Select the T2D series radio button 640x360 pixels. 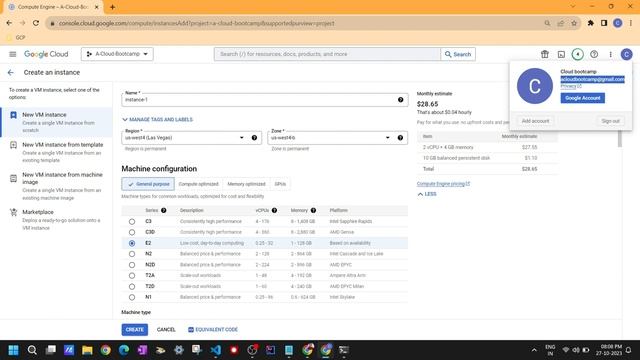pos(132,287)
